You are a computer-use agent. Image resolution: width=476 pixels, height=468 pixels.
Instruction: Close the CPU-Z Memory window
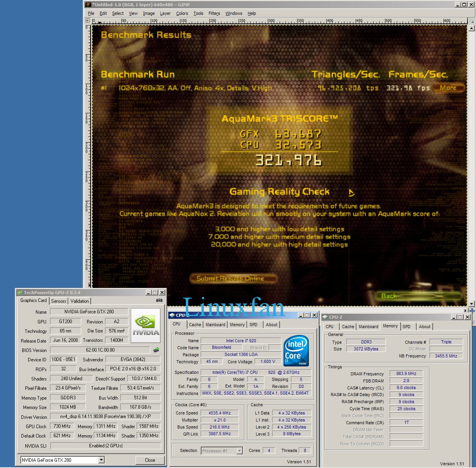467,317
